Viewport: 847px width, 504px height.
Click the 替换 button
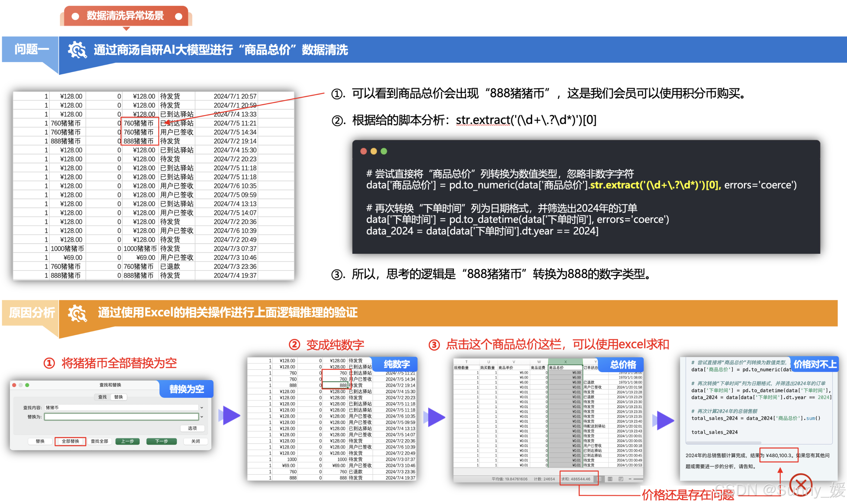40,442
